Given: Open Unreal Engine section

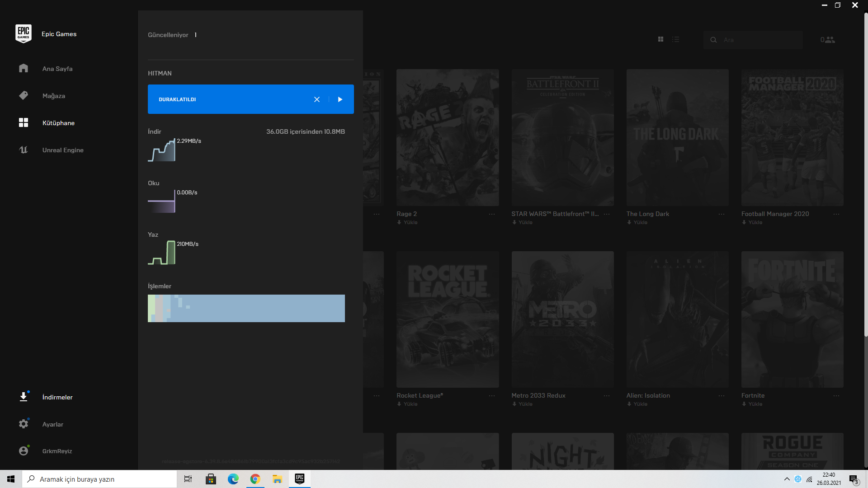Looking at the screenshot, I should tap(62, 150).
